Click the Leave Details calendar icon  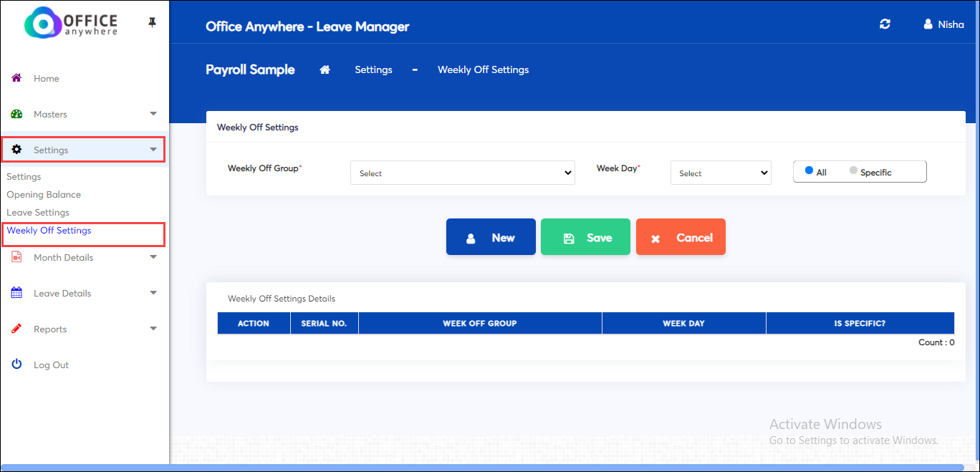pos(16,293)
